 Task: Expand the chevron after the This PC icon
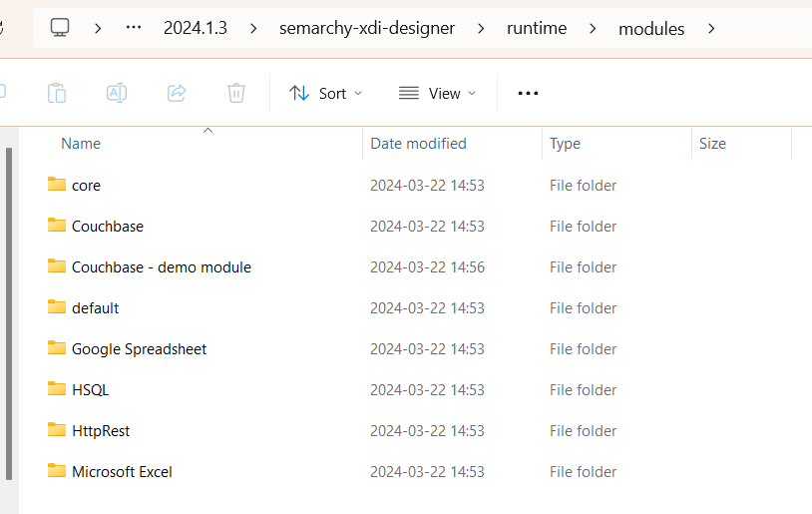point(98,28)
